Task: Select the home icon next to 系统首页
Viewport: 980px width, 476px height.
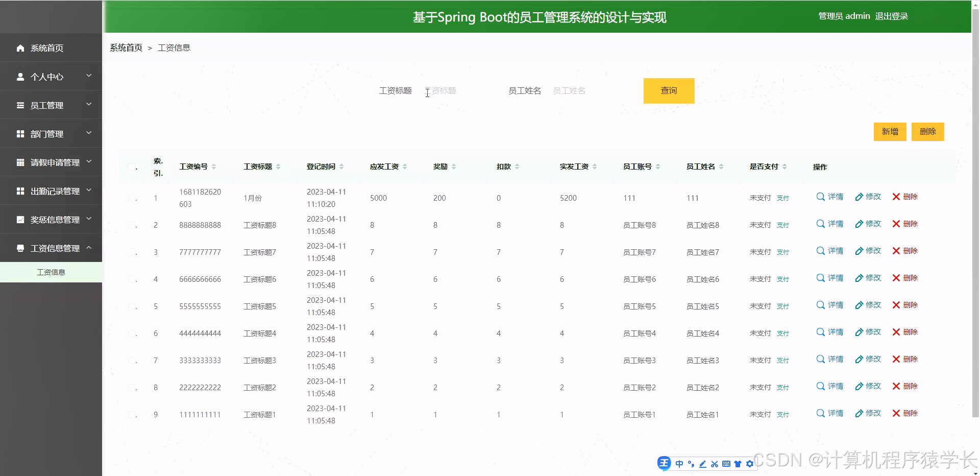Action: click(20, 47)
